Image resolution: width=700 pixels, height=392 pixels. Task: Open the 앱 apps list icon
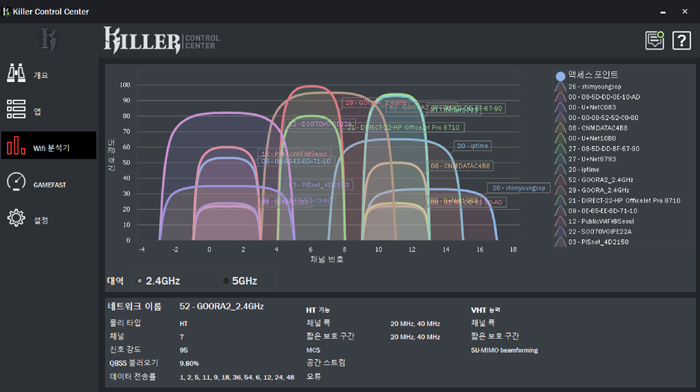click(16, 109)
